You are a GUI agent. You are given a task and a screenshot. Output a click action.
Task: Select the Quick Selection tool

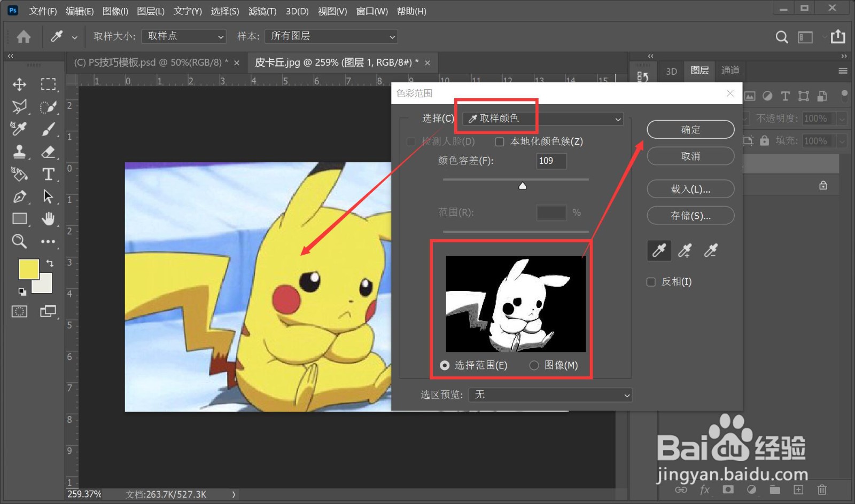48,107
